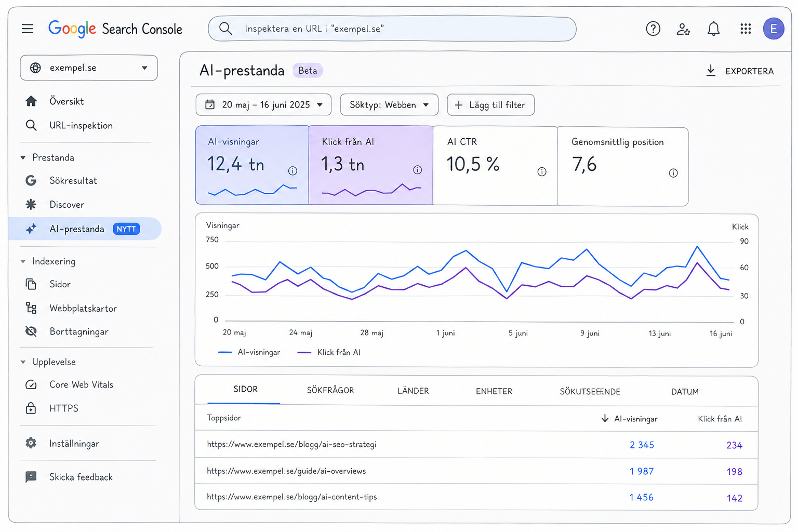The height and width of the screenshot is (532, 798).
Task: Toggle the Genomsnittlig position metric card
Action: 623,167
